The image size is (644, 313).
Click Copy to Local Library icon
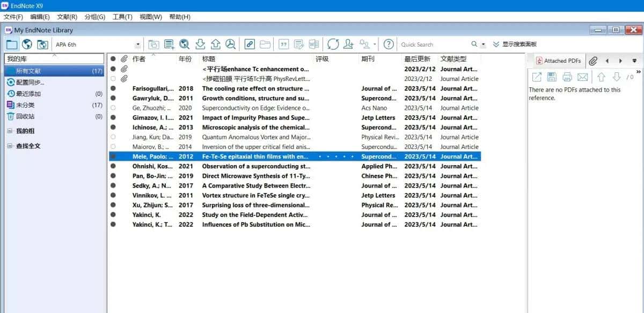pos(153,44)
